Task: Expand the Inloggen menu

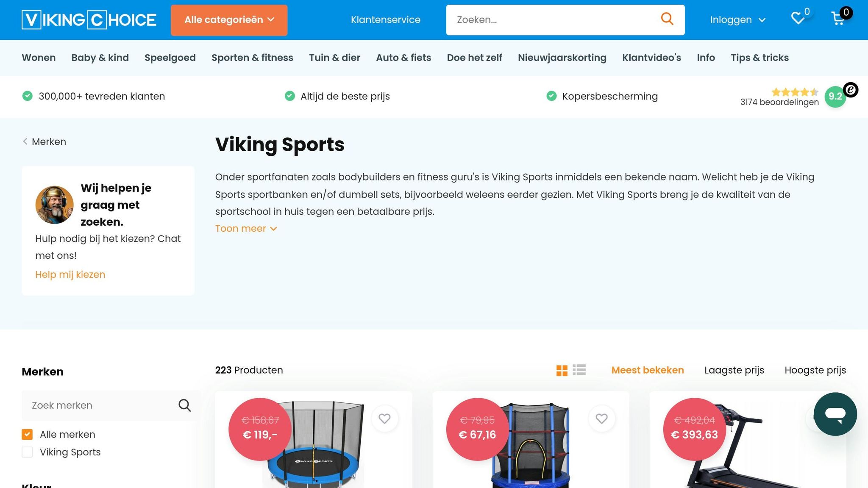Action: [737, 19]
